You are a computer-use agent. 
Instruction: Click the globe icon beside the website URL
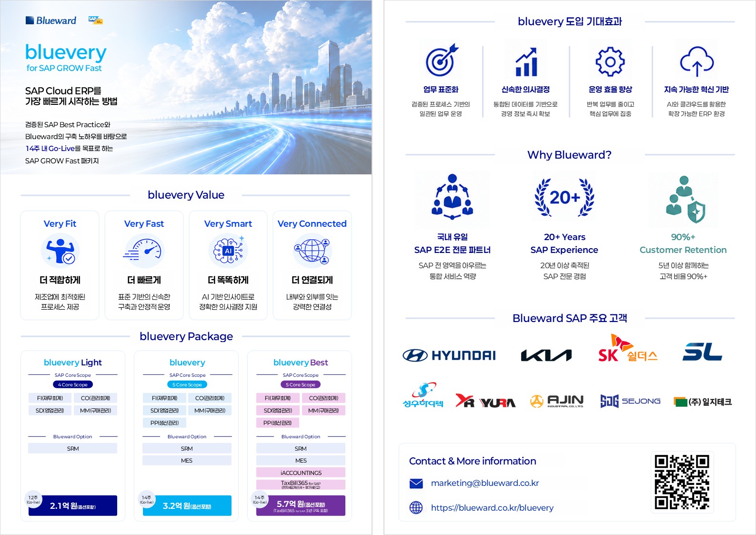[416, 508]
